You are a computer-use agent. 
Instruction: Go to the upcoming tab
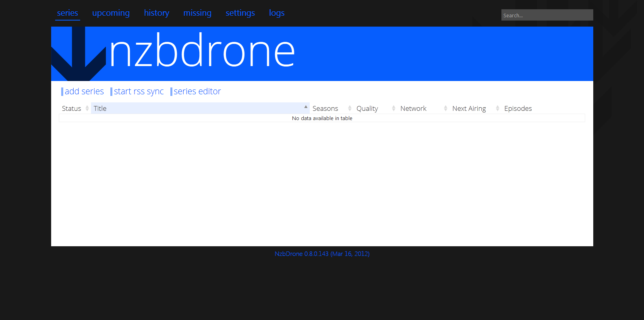coord(111,13)
